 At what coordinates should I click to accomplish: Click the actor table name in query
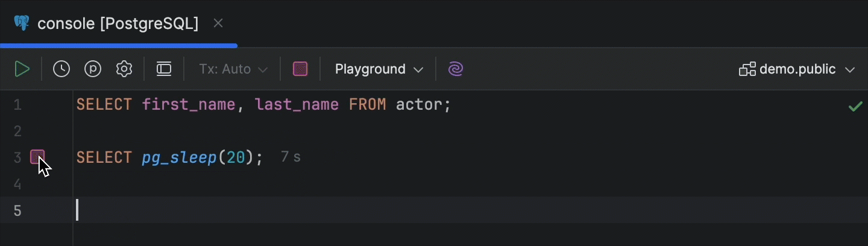(420, 105)
